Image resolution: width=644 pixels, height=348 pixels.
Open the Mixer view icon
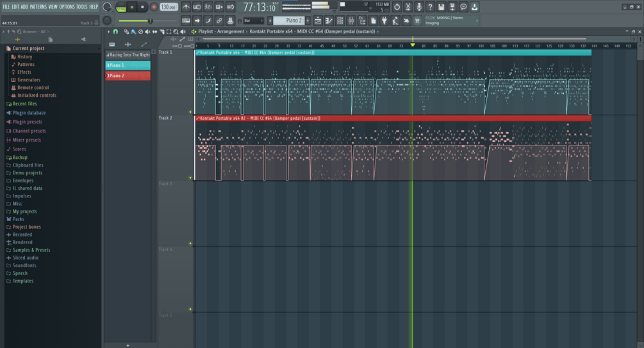pos(351,21)
